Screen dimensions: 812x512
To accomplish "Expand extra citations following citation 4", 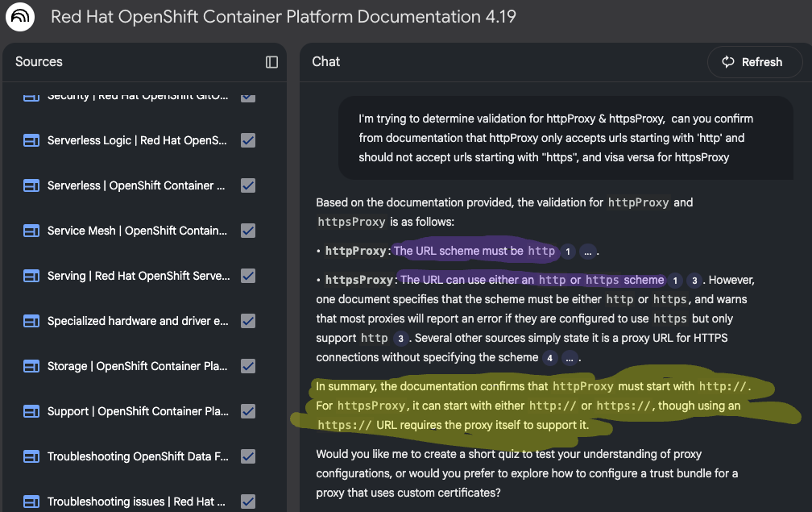I will [570, 357].
